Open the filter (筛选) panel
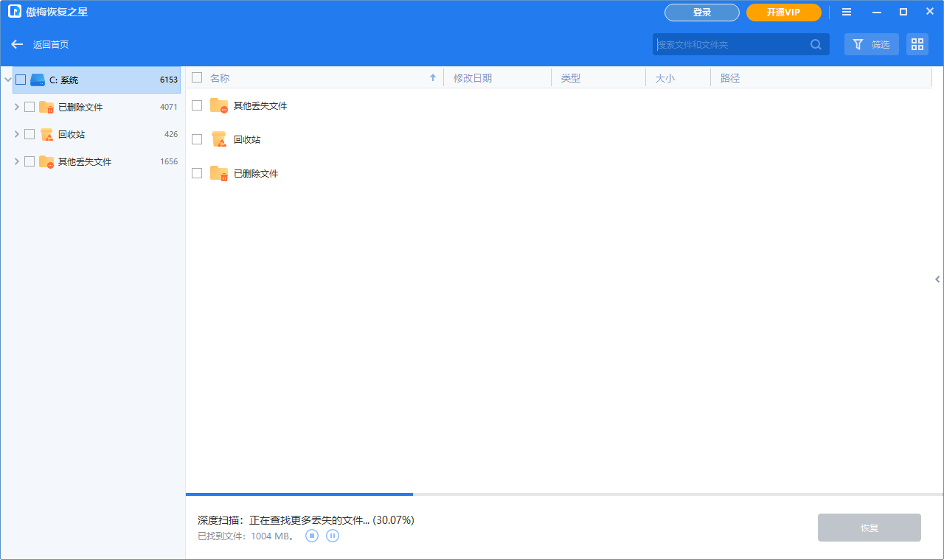 pyautogui.click(x=871, y=44)
